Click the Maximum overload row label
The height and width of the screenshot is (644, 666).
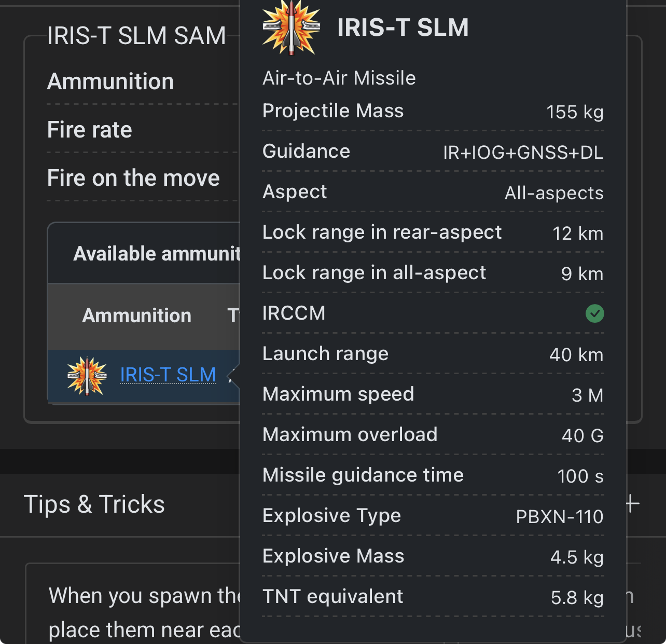[350, 435]
